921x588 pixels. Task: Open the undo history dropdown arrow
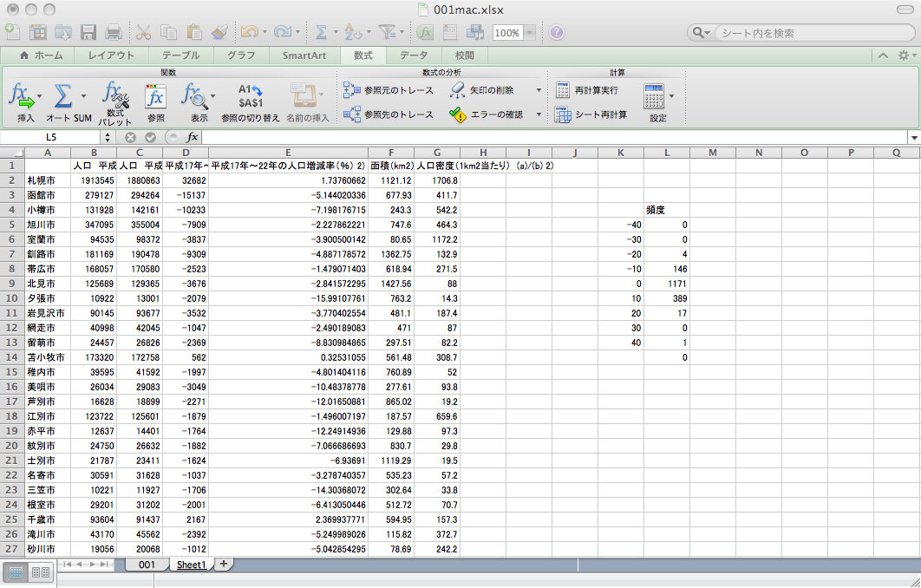[x=265, y=32]
